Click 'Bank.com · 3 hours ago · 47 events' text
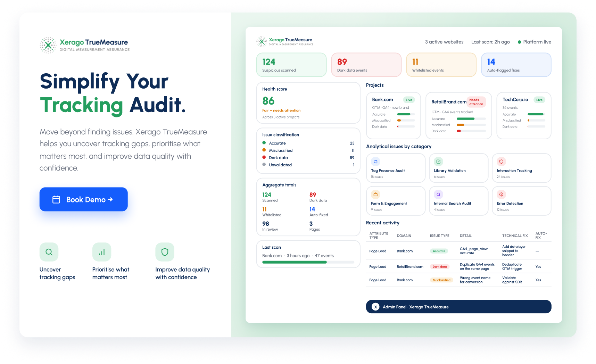596x364 pixels. [x=298, y=256]
